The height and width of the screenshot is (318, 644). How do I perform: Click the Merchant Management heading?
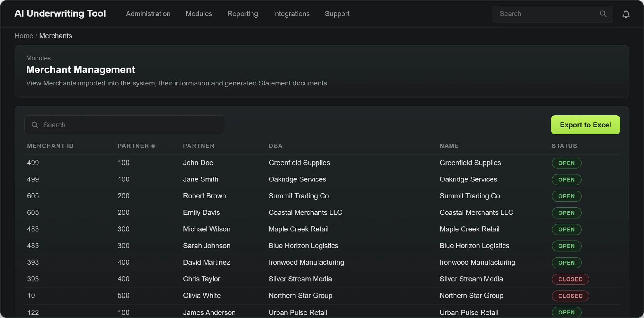point(80,70)
